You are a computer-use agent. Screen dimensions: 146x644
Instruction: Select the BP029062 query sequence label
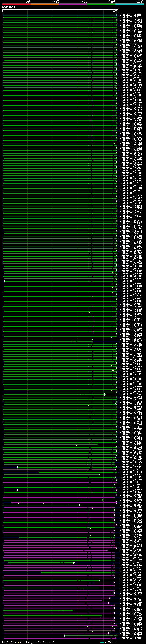pos(8,8)
